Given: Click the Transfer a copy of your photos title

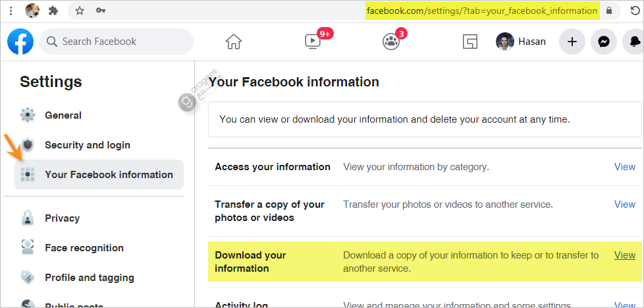Looking at the screenshot, I should [269, 211].
